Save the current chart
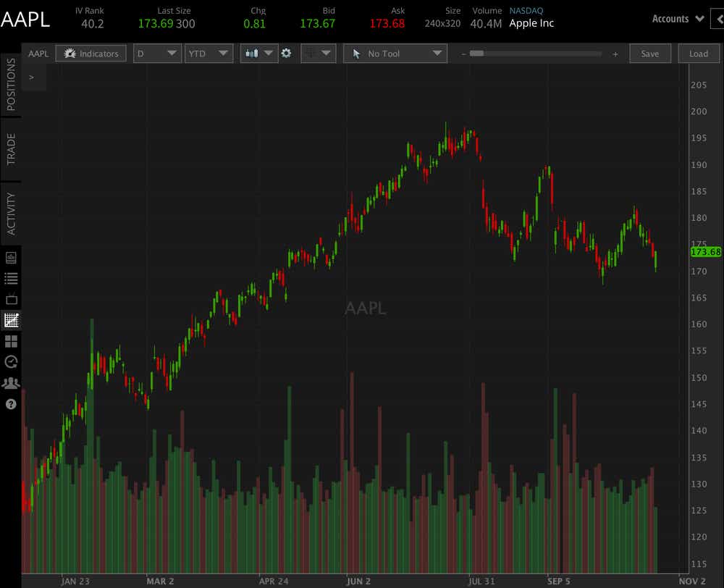Screen dimensions: 724x588 pyautogui.click(x=649, y=54)
